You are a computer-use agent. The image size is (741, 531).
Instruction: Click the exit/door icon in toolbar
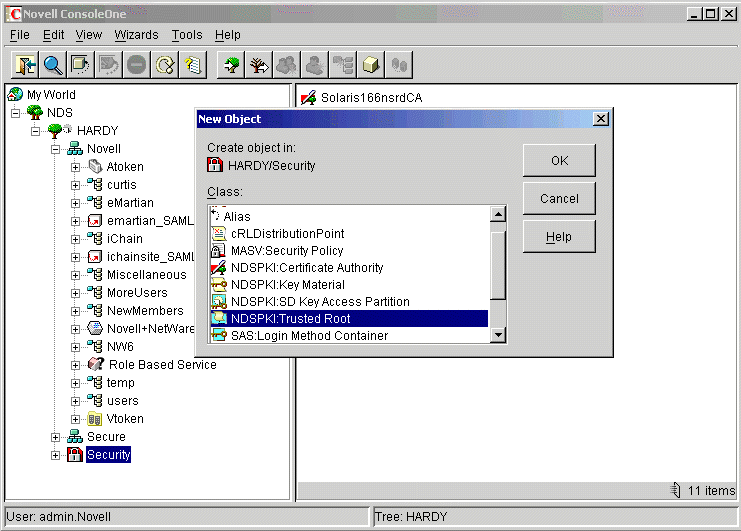tap(25, 65)
